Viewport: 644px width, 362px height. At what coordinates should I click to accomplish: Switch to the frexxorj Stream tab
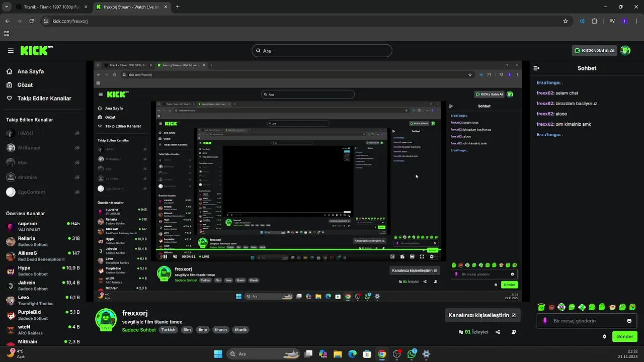point(131,7)
